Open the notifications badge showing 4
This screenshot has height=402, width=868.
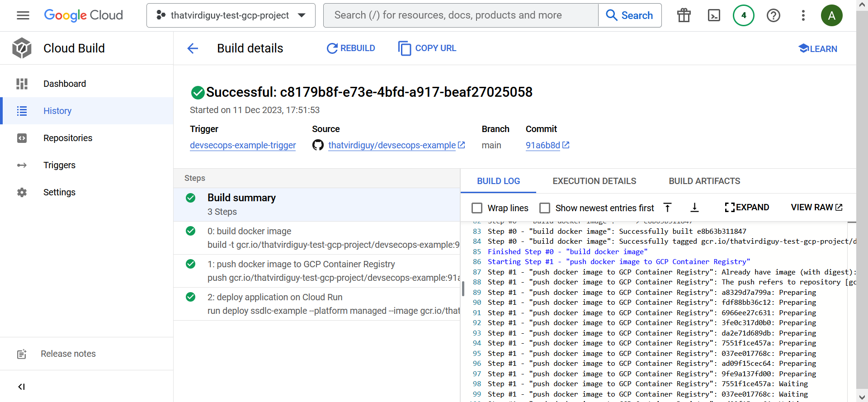[x=744, y=15]
